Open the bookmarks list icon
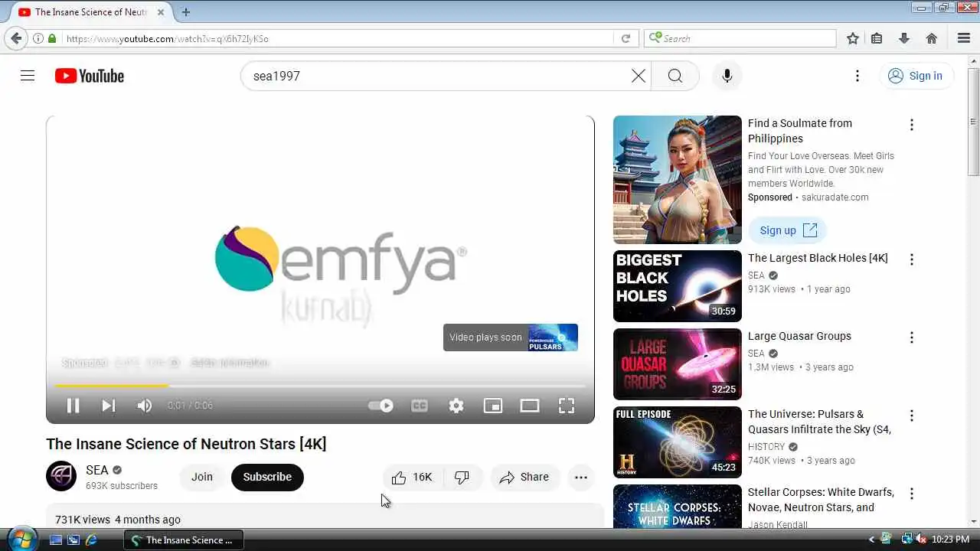980x551 pixels. click(x=877, y=38)
